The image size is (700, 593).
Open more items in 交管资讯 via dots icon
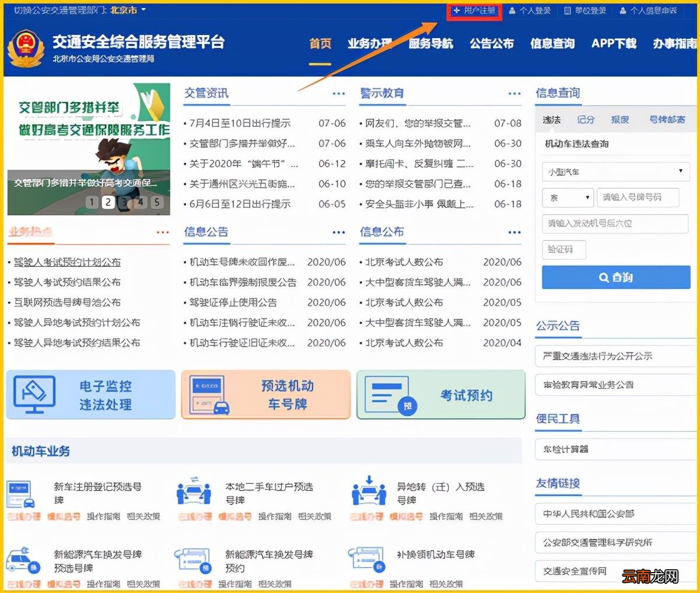pos(339,93)
